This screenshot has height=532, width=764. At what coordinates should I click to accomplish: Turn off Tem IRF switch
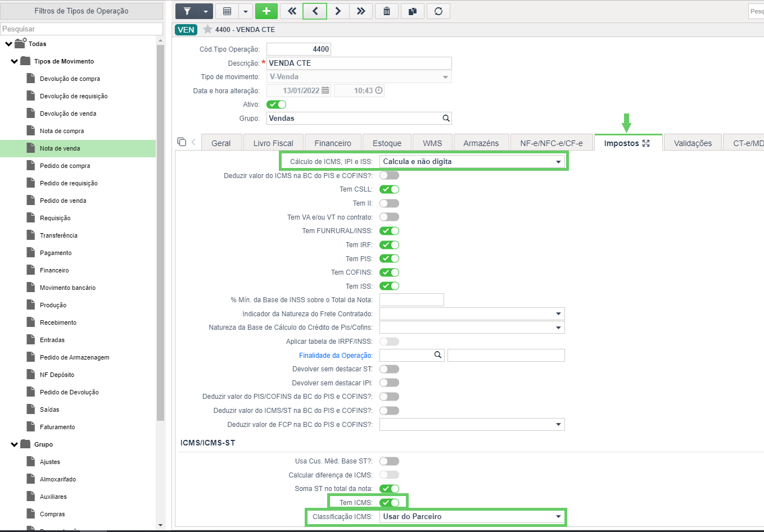point(389,245)
